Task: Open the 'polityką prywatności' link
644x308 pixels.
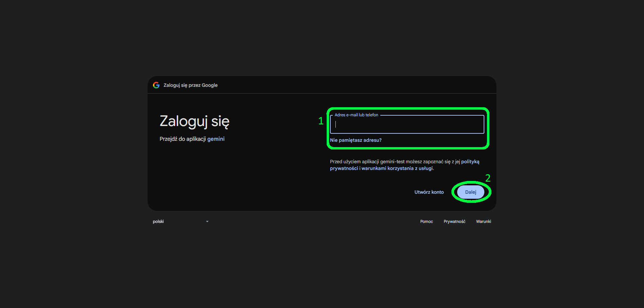Action: pos(470,162)
